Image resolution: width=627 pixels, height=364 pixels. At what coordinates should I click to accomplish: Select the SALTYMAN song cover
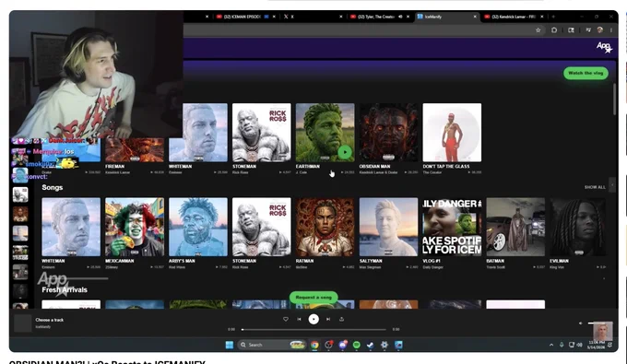(388, 227)
